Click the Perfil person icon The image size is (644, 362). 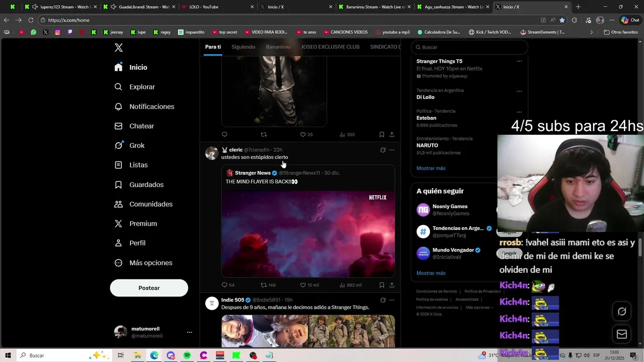(x=118, y=243)
